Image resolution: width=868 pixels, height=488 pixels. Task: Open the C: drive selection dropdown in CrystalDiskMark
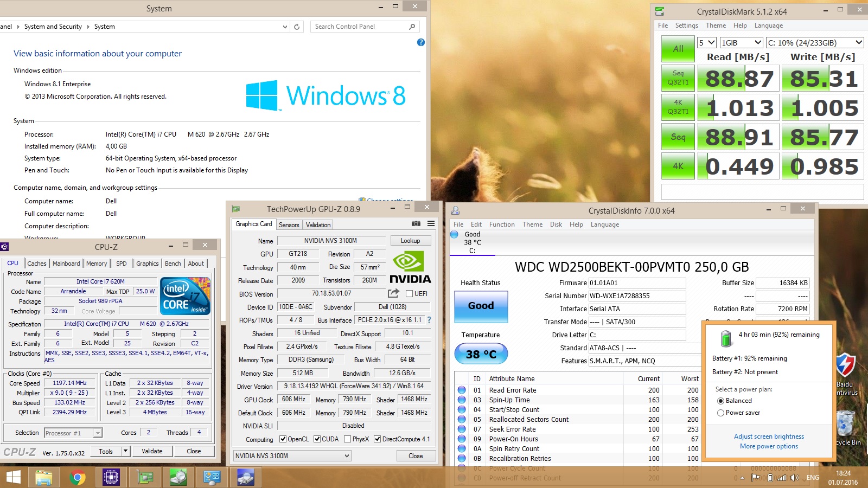[815, 43]
